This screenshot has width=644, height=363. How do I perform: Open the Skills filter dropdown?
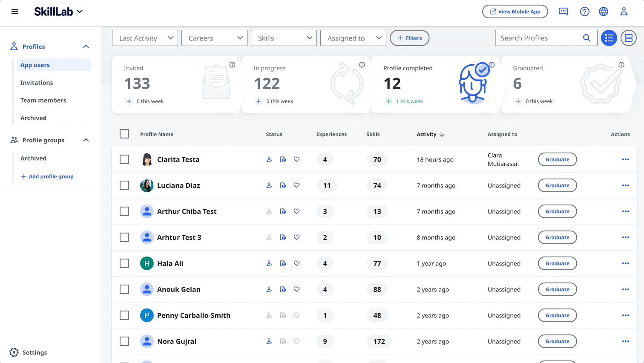(284, 38)
